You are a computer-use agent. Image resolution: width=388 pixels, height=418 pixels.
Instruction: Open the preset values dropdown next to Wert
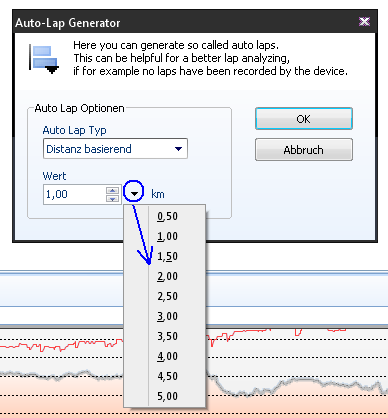[134, 194]
